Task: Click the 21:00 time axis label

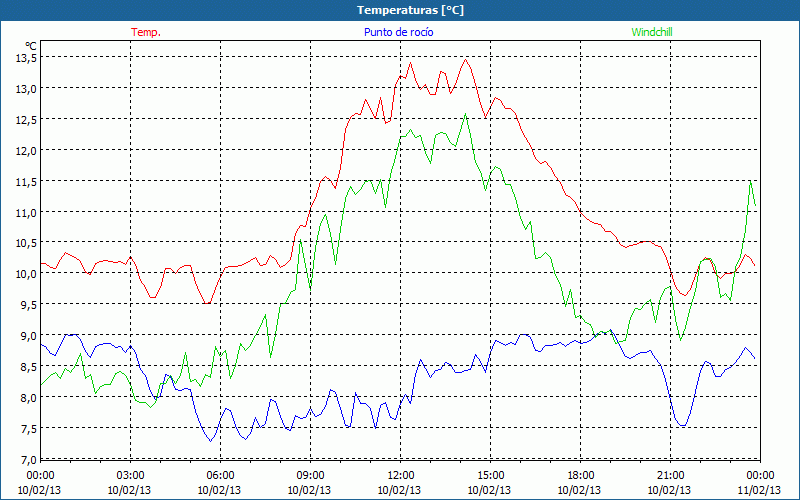Action: [x=670, y=476]
